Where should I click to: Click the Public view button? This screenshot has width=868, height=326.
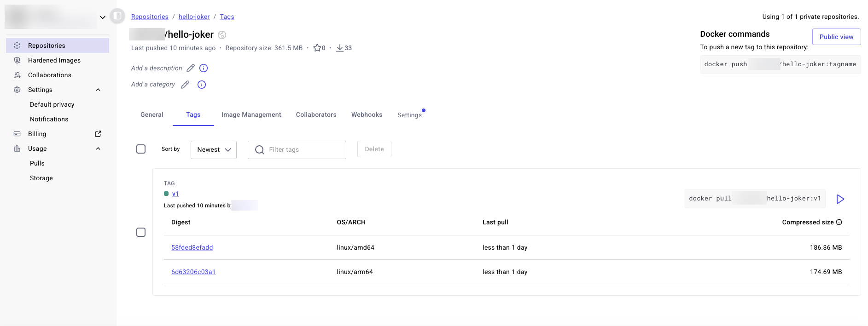[x=837, y=37]
